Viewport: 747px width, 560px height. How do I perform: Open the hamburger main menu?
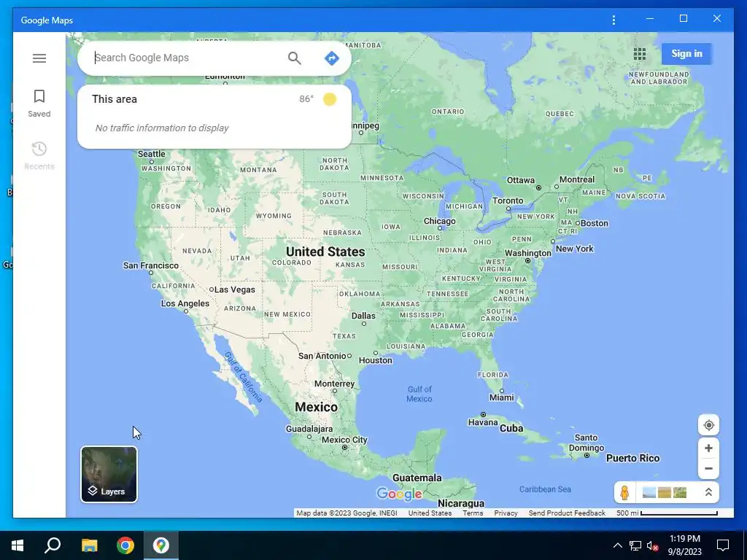pos(39,58)
